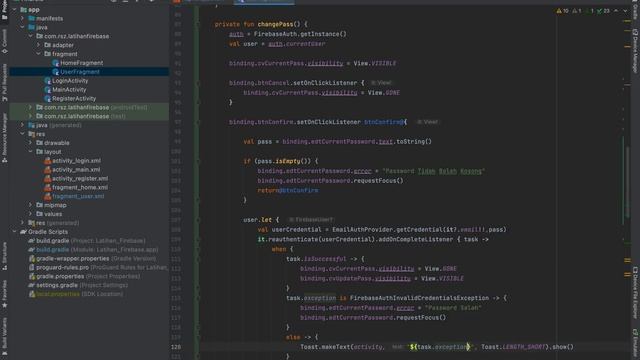Collapse the fragment package
Viewport: 640px width, 360px height.
tap(39, 54)
